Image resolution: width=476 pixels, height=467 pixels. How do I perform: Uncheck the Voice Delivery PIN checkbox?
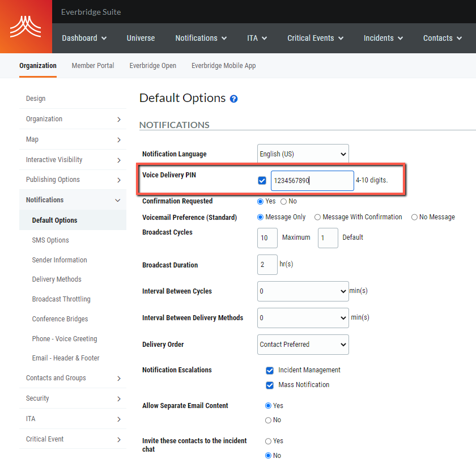[262, 180]
